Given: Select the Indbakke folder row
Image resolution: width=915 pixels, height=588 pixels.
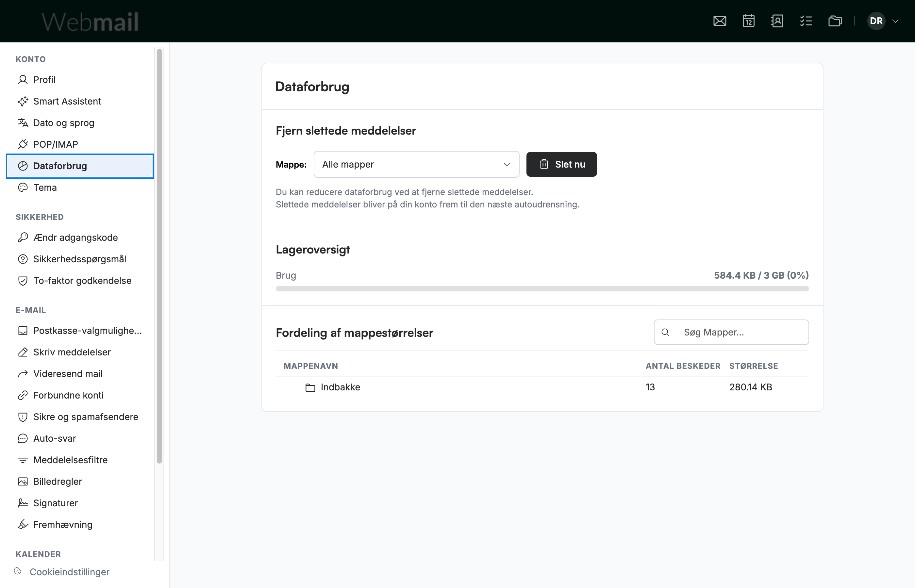Looking at the screenshot, I should click(x=542, y=387).
